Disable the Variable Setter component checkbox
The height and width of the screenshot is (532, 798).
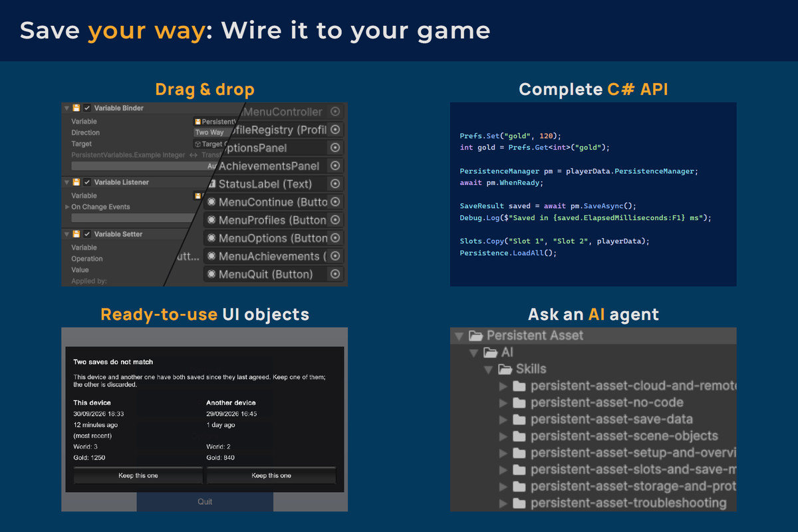click(87, 234)
